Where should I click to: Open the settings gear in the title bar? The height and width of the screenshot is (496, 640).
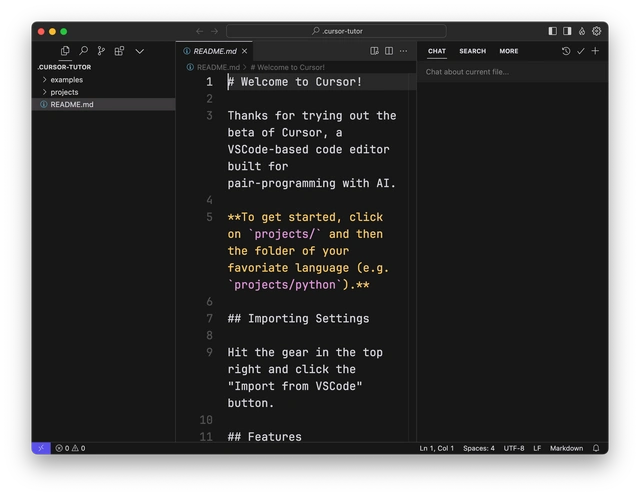[x=597, y=31]
